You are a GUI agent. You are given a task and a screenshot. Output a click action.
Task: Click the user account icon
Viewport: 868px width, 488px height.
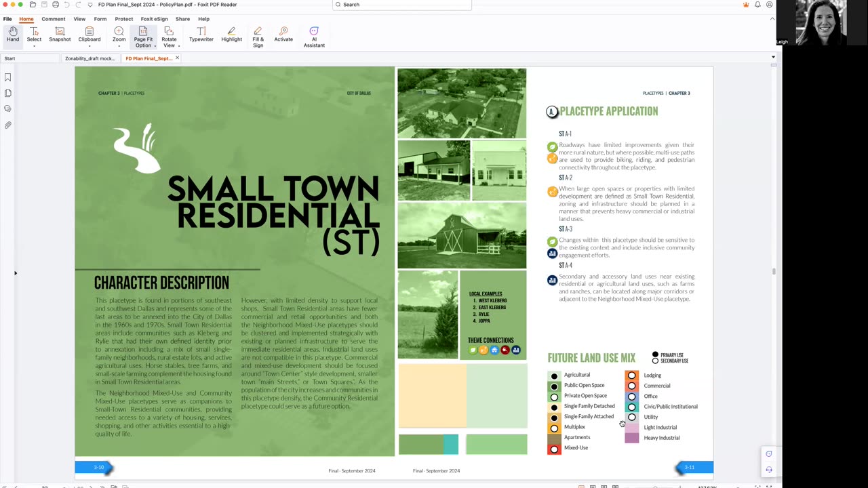[x=769, y=5]
